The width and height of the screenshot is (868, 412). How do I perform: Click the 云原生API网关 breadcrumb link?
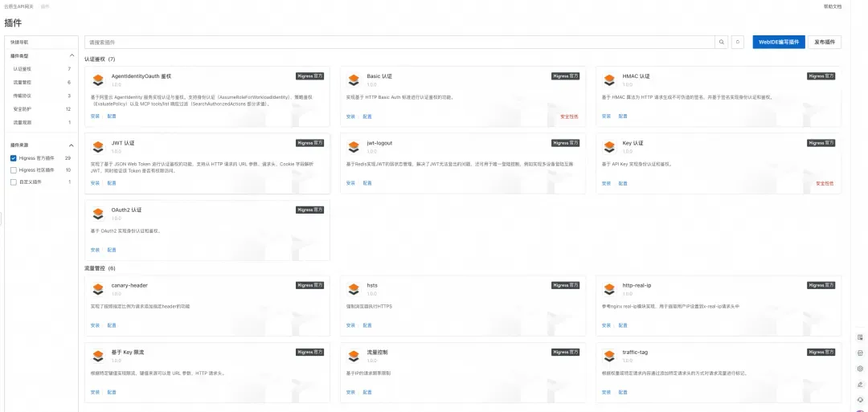click(x=18, y=6)
